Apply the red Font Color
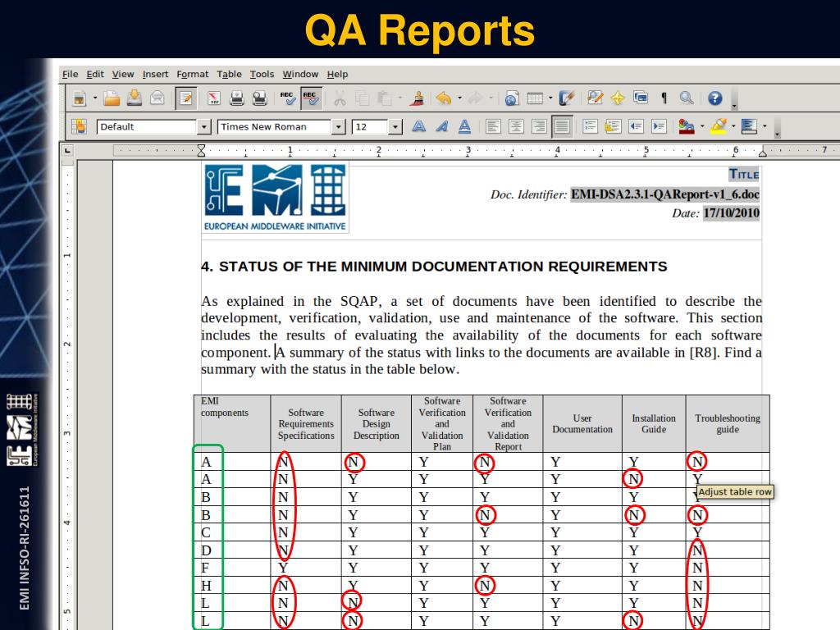Image resolution: width=840 pixels, height=630 pixels. click(687, 127)
